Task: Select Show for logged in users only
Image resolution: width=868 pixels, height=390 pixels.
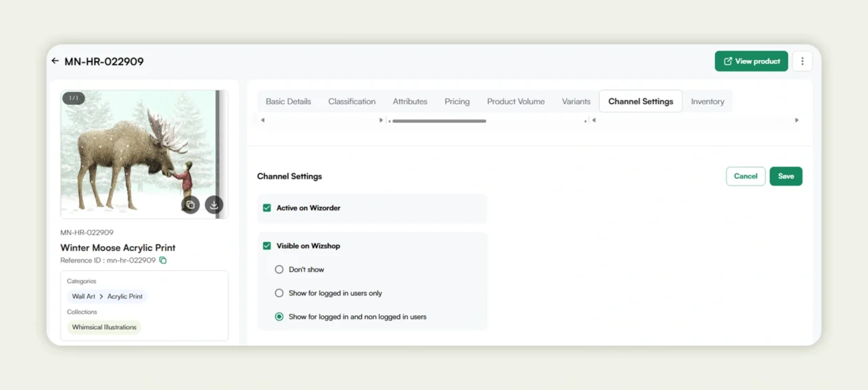Action: pos(279,292)
